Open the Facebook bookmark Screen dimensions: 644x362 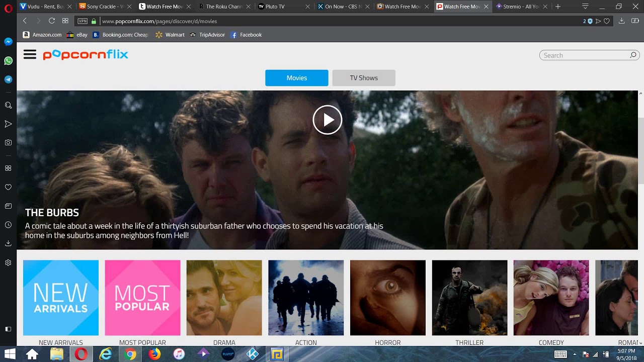coord(246,35)
